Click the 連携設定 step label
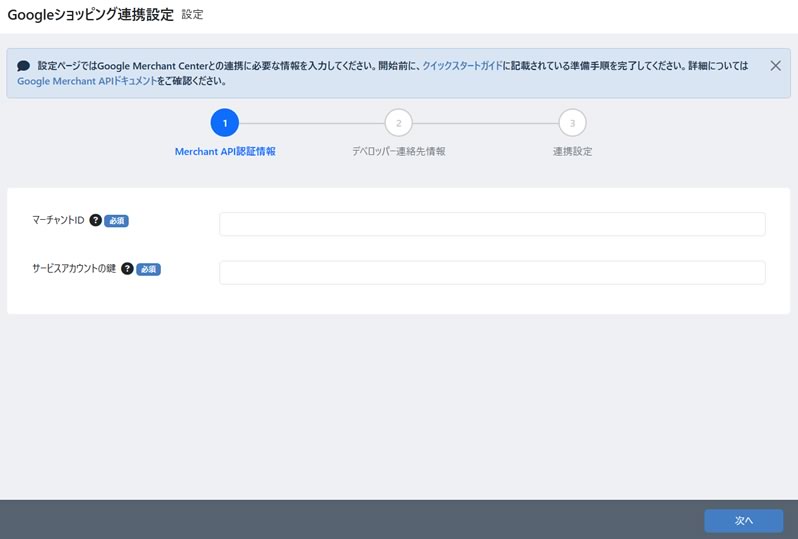Viewport: 798px width, 539px height. point(573,151)
